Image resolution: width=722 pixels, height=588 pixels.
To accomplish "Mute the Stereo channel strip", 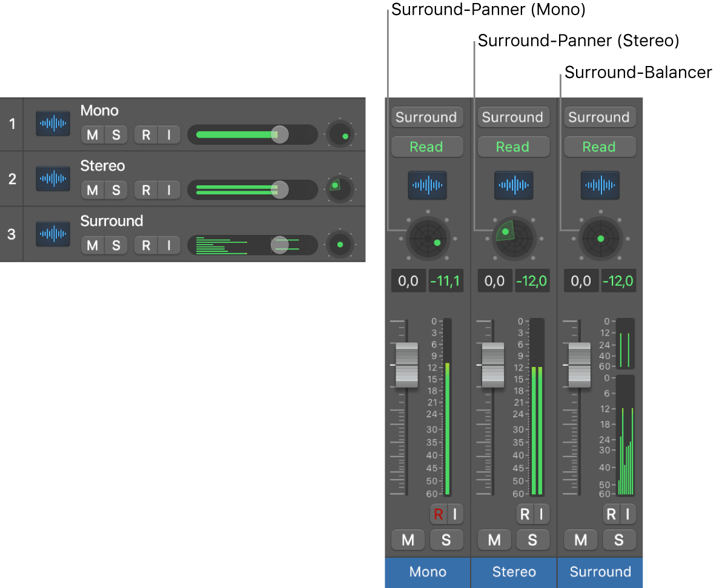I will pyautogui.click(x=494, y=540).
